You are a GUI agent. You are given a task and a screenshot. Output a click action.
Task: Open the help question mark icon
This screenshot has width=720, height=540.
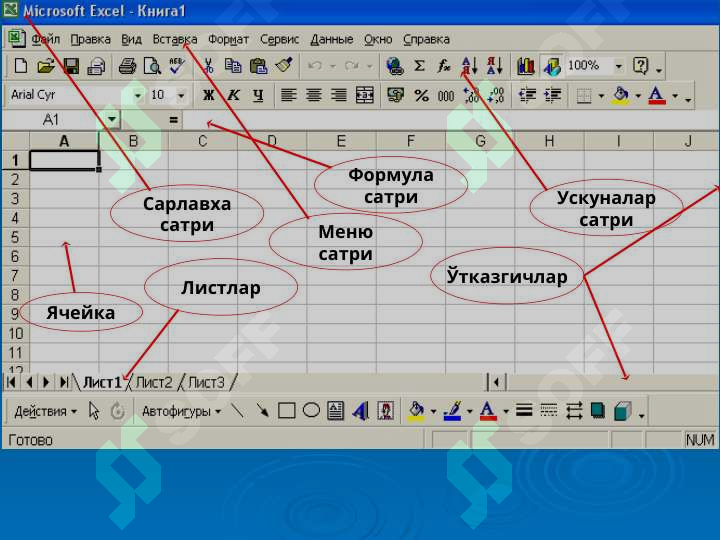(x=641, y=66)
